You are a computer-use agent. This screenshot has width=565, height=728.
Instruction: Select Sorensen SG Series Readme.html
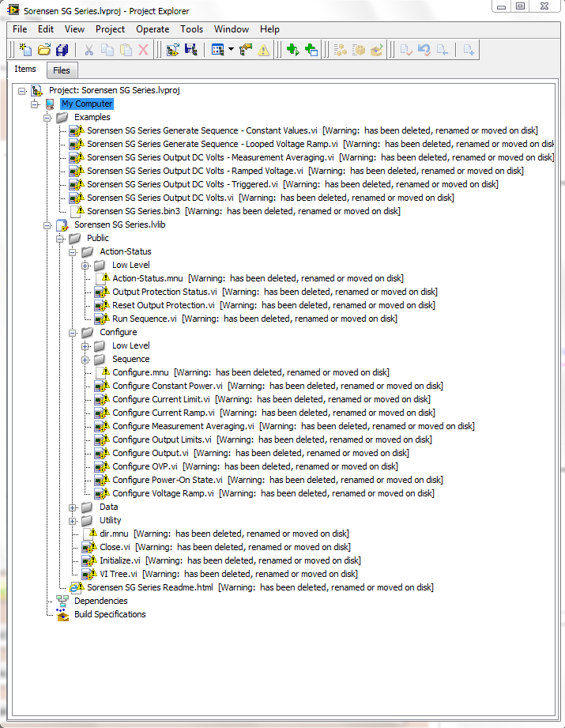click(x=150, y=587)
